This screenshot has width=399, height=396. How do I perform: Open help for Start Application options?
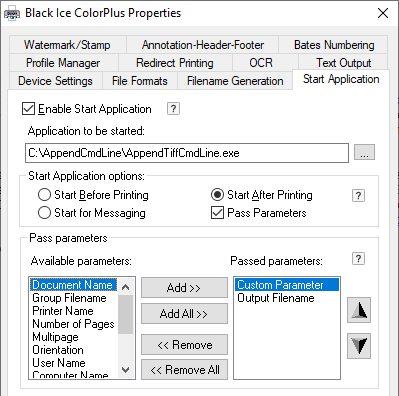point(358,195)
